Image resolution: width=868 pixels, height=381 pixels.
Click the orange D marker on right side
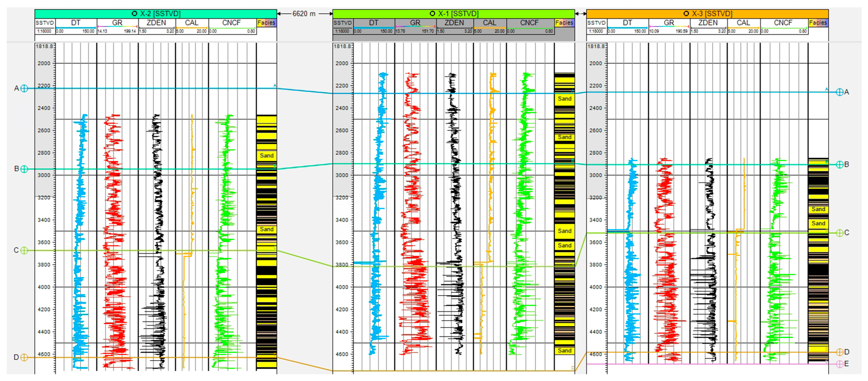pos(840,352)
